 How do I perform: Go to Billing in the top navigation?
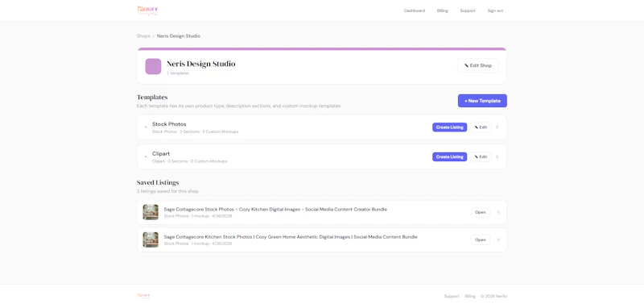click(x=442, y=10)
